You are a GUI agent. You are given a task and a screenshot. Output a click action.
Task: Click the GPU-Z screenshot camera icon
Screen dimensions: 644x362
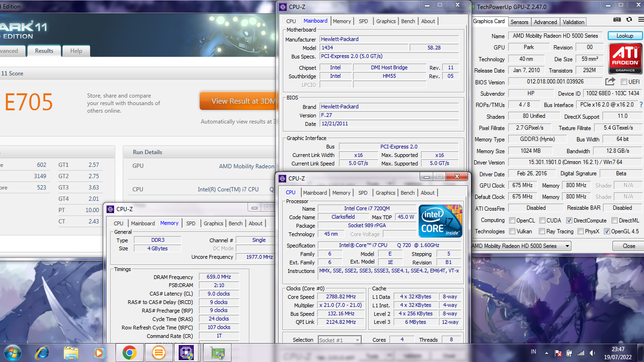coord(617,19)
